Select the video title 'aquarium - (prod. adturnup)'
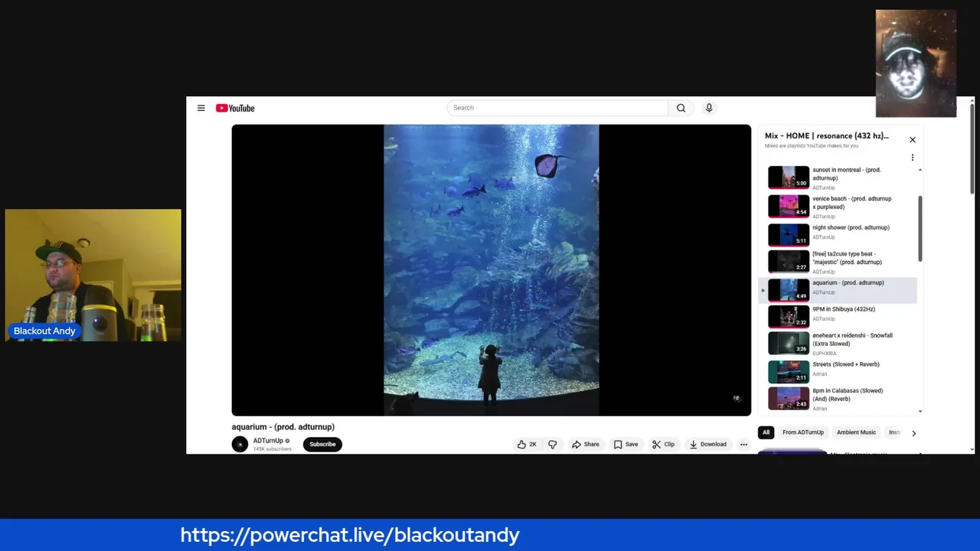 click(283, 426)
